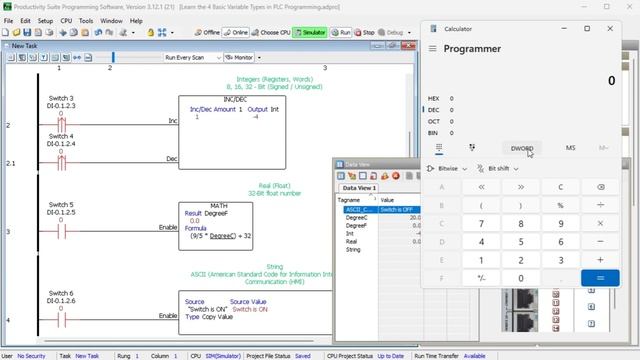Open the dropdown arrow after Debug

409,33
